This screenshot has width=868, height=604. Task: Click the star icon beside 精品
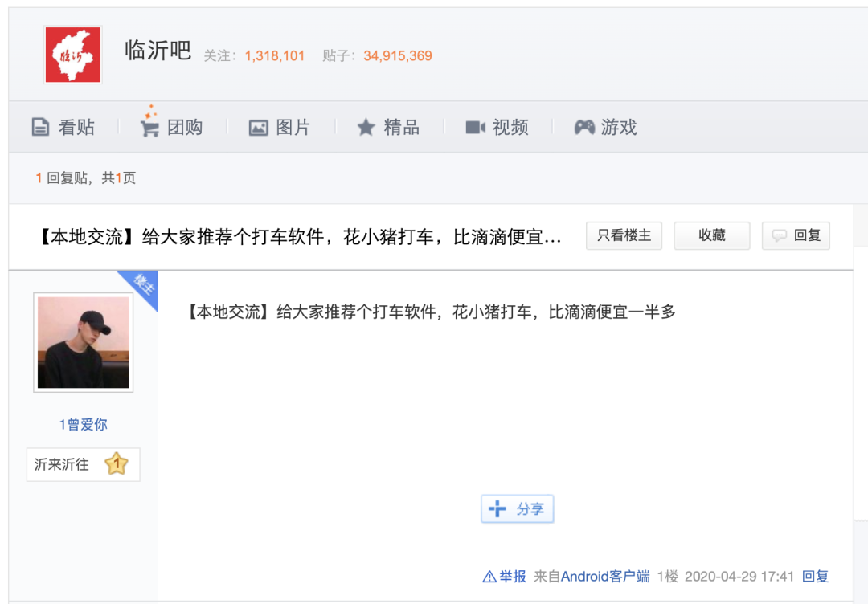366,127
